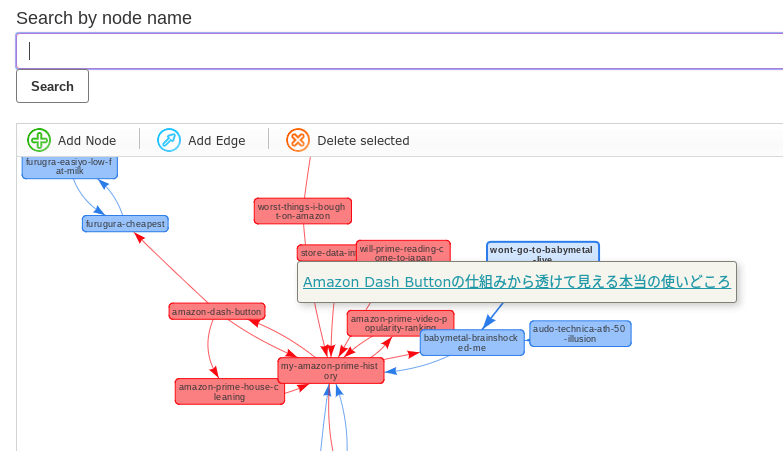Click the green Add Node plus icon
Viewport: 783px width, 451px height.
(39, 140)
